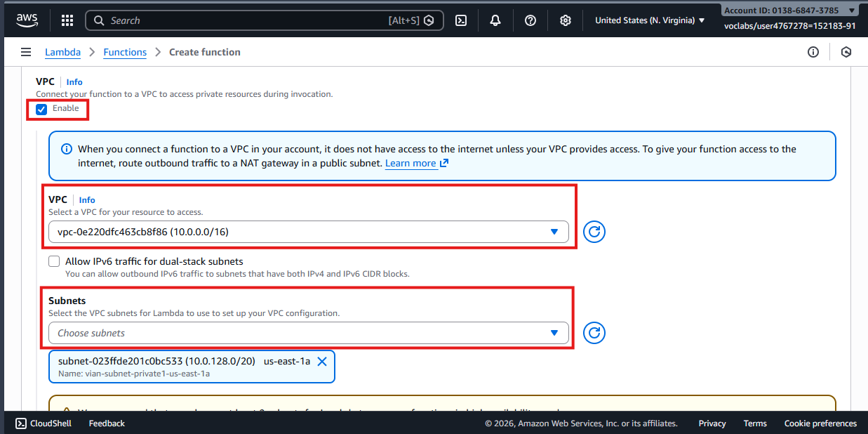Open the settings gear menu
The width and height of the screenshot is (868, 434).
pos(566,20)
